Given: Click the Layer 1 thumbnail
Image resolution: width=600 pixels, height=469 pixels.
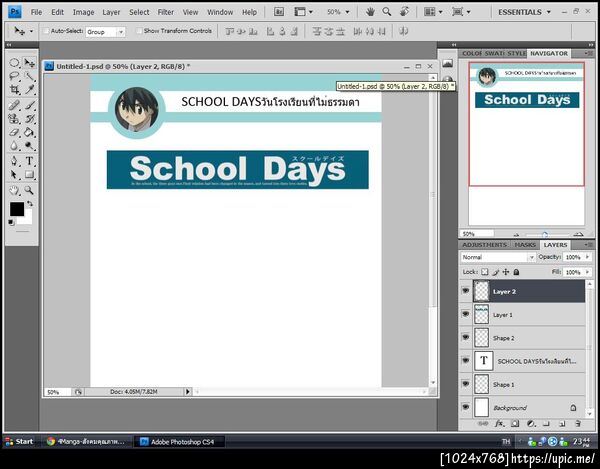Looking at the screenshot, I should 481,314.
